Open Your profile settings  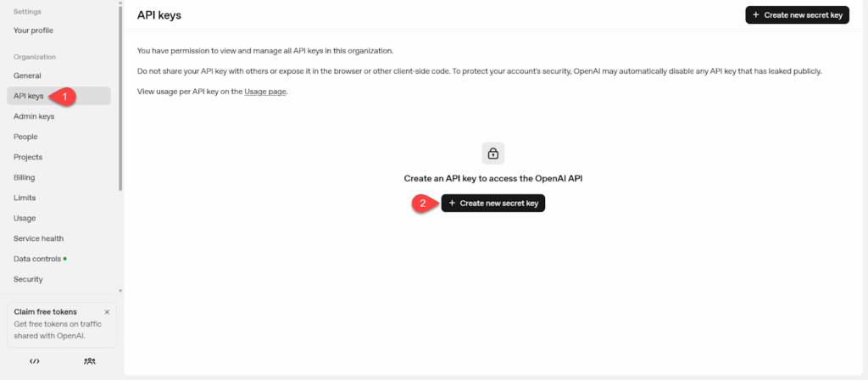click(33, 31)
